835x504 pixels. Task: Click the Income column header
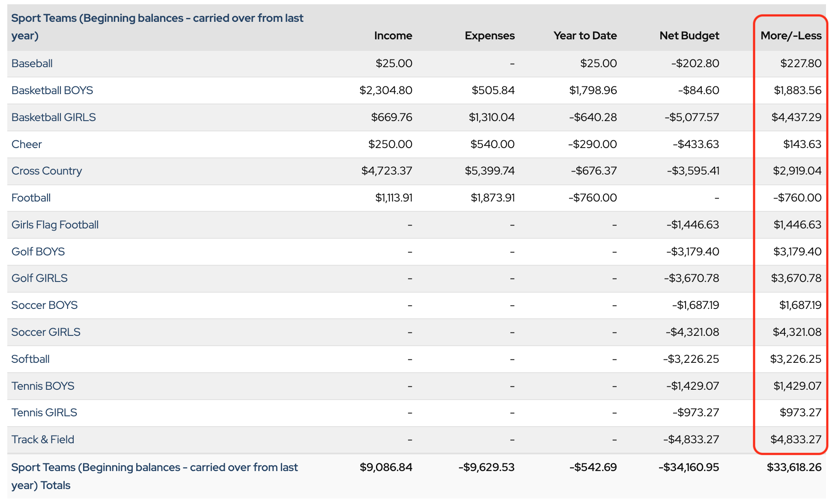pos(393,36)
